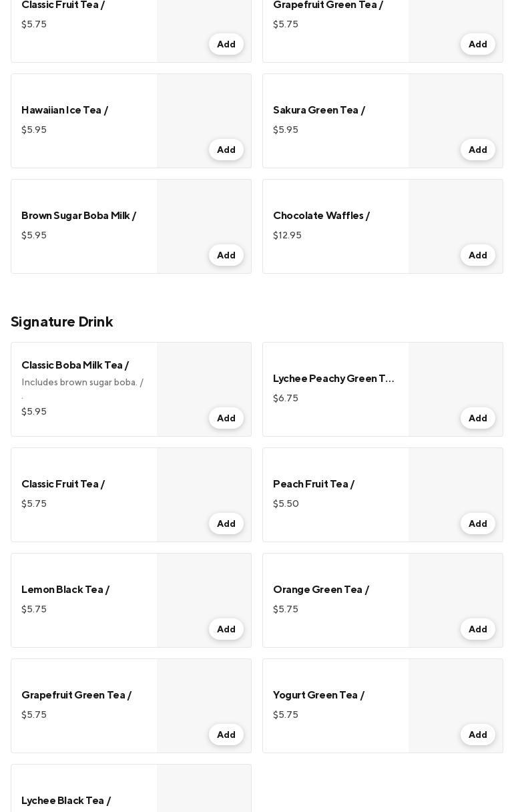Select the Yogurt Green Tea image area
This screenshot has width=514, height=812.
point(455,692)
